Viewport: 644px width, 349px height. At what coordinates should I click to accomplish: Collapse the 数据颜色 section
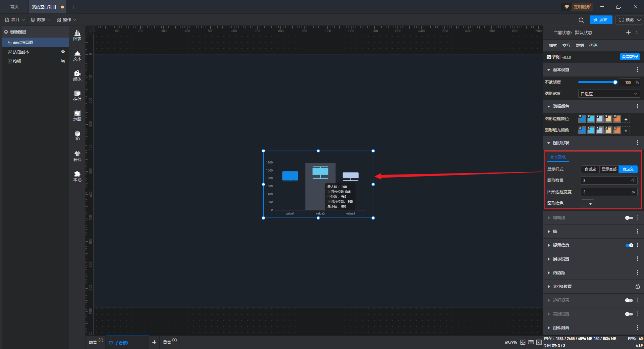(x=549, y=106)
